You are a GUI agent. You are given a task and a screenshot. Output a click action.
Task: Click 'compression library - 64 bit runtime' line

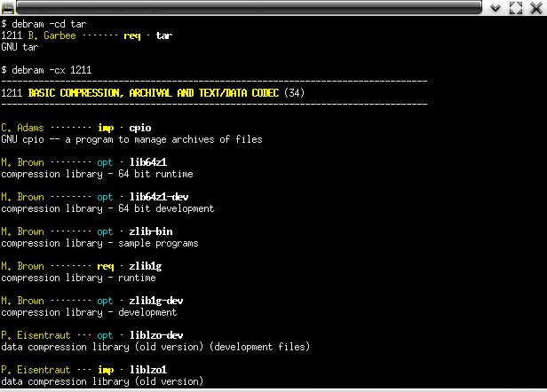tap(97, 174)
